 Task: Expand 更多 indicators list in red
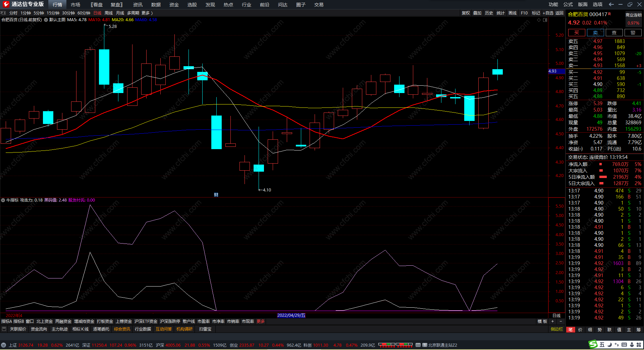tap(261, 321)
